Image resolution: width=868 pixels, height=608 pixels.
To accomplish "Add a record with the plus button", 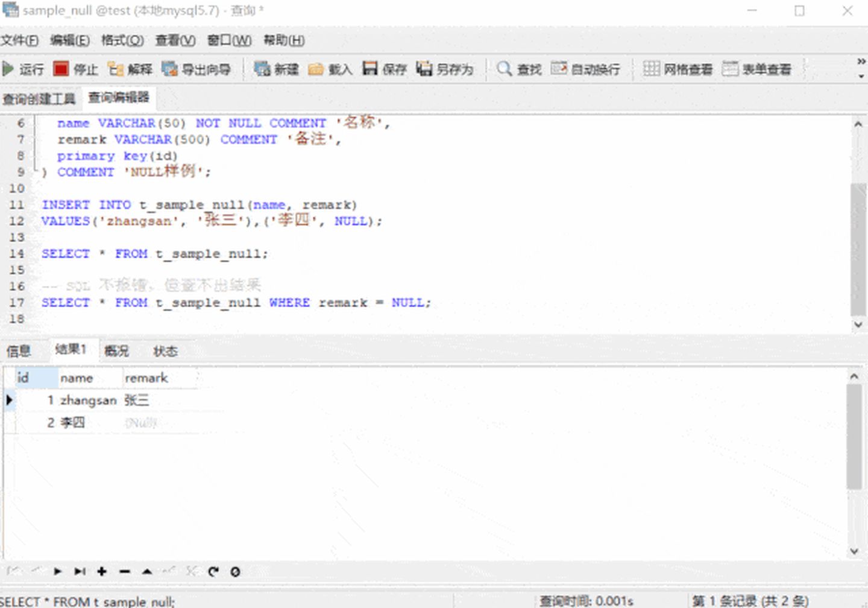I will pyautogui.click(x=102, y=571).
